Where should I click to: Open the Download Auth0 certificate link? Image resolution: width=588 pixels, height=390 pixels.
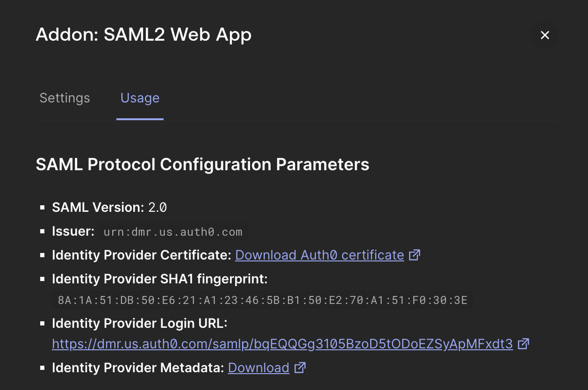click(319, 255)
